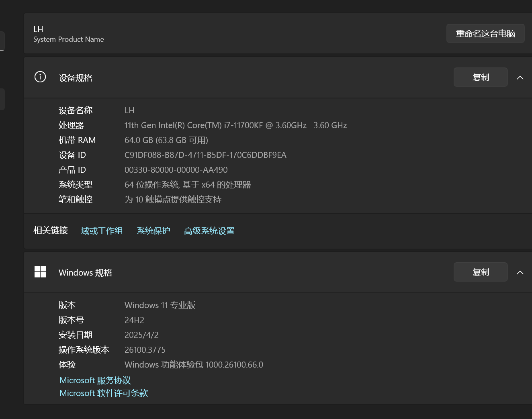Open Microsoft 软件许可条款 link
Image resolution: width=532 pixels, height=419 pixels.
tap(104, 393)
